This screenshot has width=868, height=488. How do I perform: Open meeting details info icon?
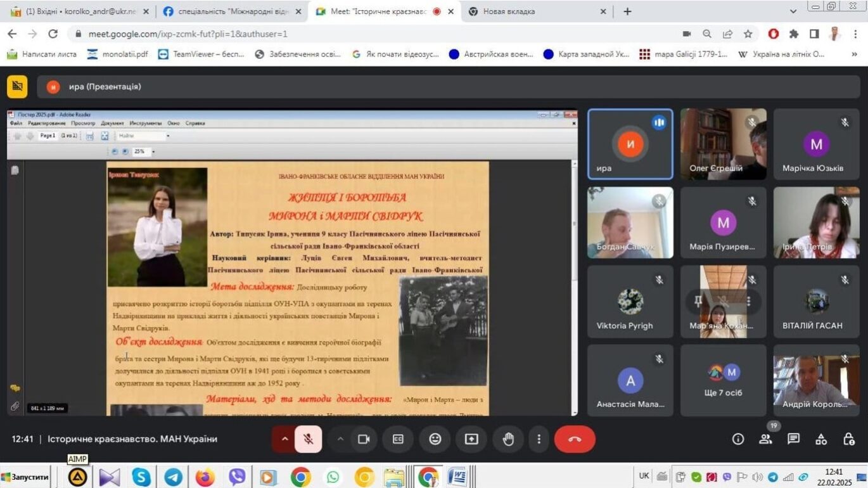[738, 439]
